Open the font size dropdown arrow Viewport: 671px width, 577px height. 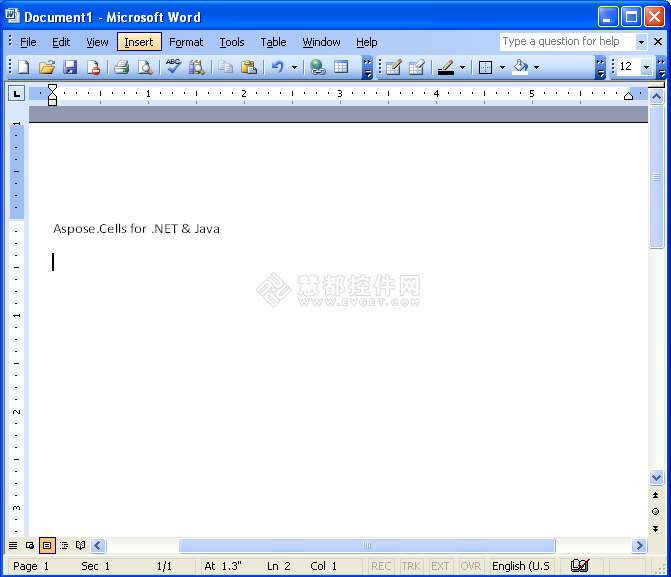646,67
